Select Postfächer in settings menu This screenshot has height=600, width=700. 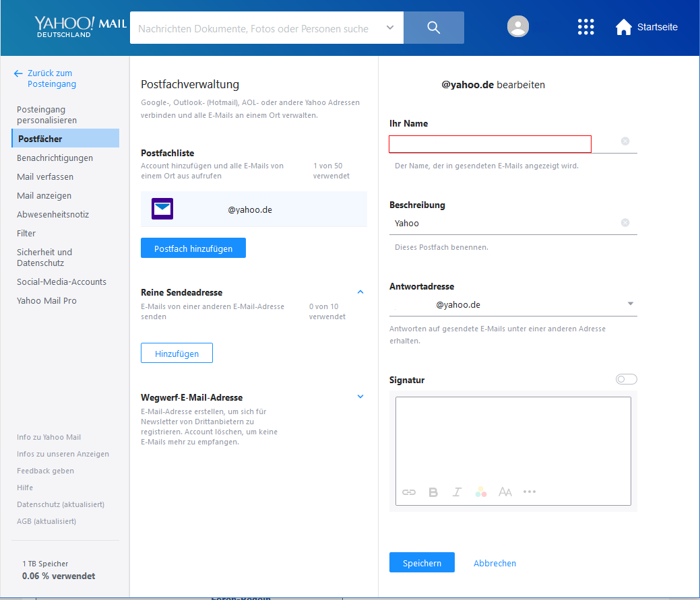[65, 138]
